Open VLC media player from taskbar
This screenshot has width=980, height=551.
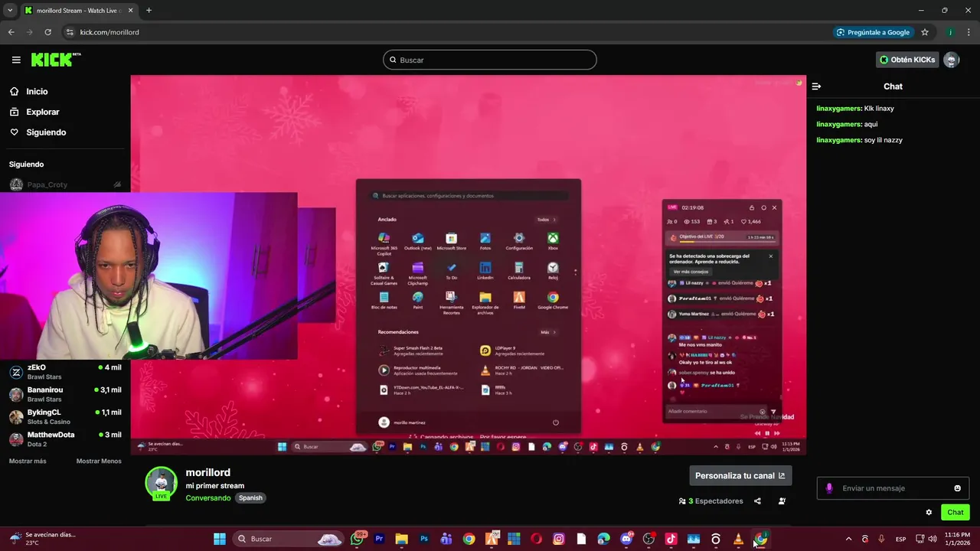[x=738, y=539]
